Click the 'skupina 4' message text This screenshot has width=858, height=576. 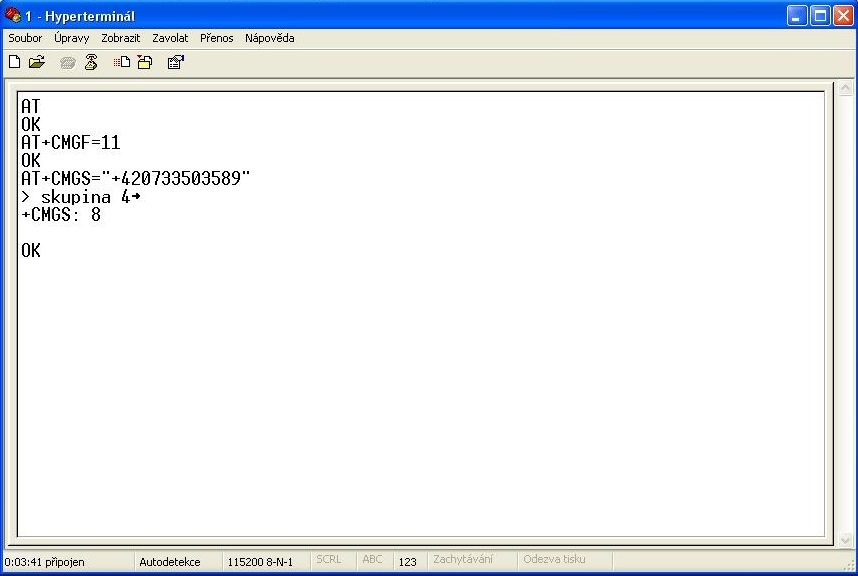pyautogui.click(x=85, y=197)
